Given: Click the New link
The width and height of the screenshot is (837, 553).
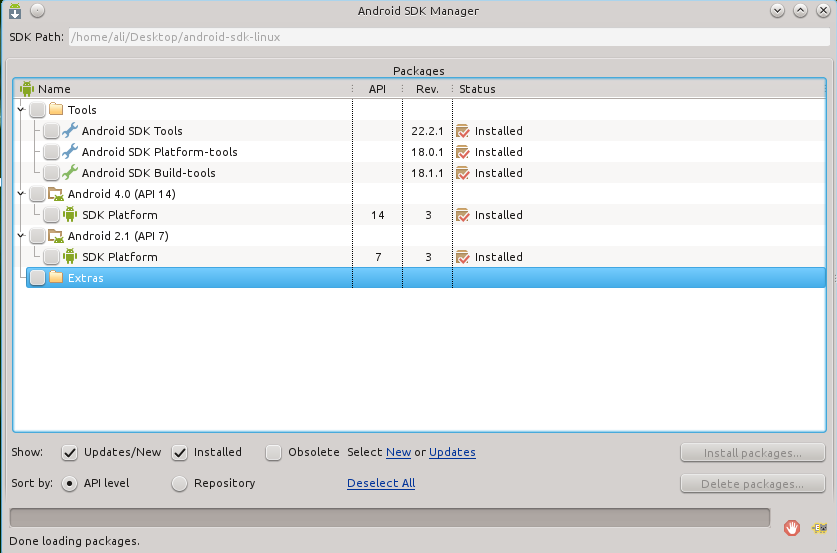Looking at the screenshot, I should point(398,452).
